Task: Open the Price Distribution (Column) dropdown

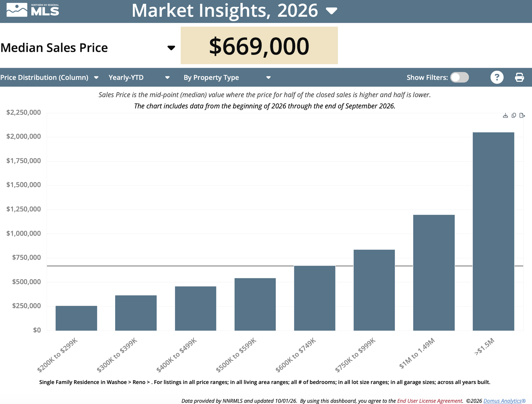Action: (x=96, y=78)
